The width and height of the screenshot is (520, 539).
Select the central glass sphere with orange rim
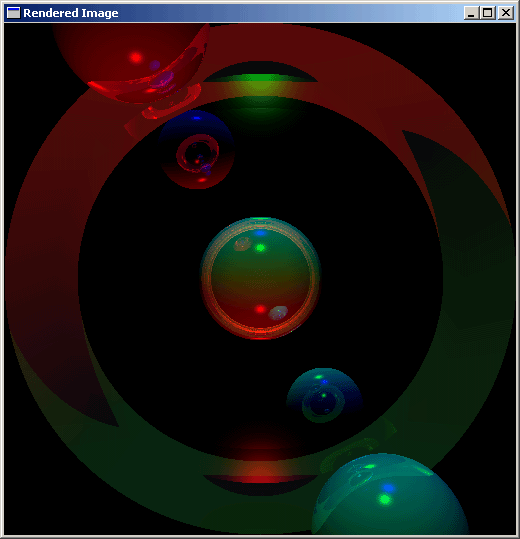[x=261, y=278]
